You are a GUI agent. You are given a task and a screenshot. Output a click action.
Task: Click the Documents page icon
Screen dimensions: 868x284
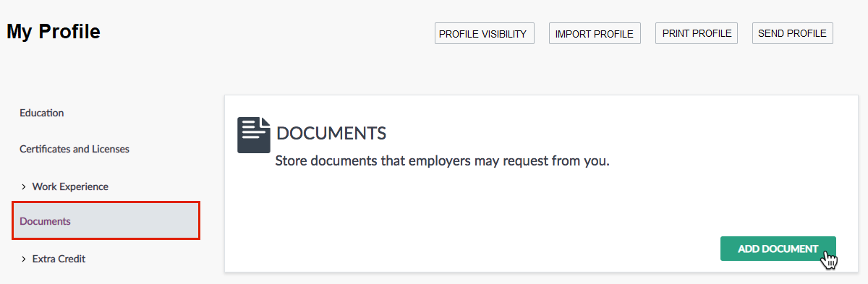click(x=254, y=135)
